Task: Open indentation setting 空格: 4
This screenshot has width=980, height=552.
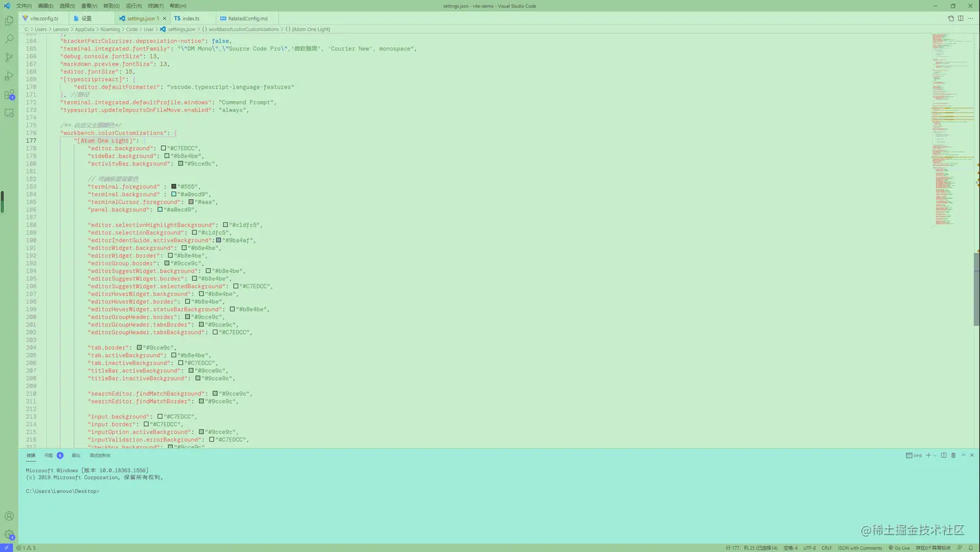Action: [x=790, y=548]
